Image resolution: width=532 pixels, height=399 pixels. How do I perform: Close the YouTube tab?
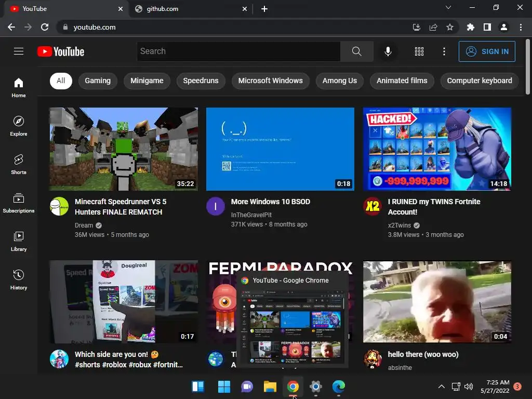(120, 9)
